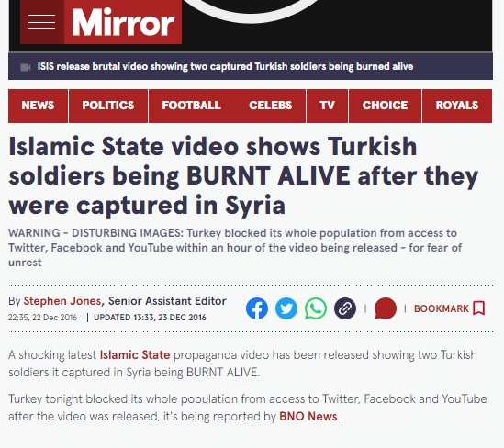Select the CELEBS tab
This screenshot has height=448, width=504.
pyautogui.click(x=270, y=106)
